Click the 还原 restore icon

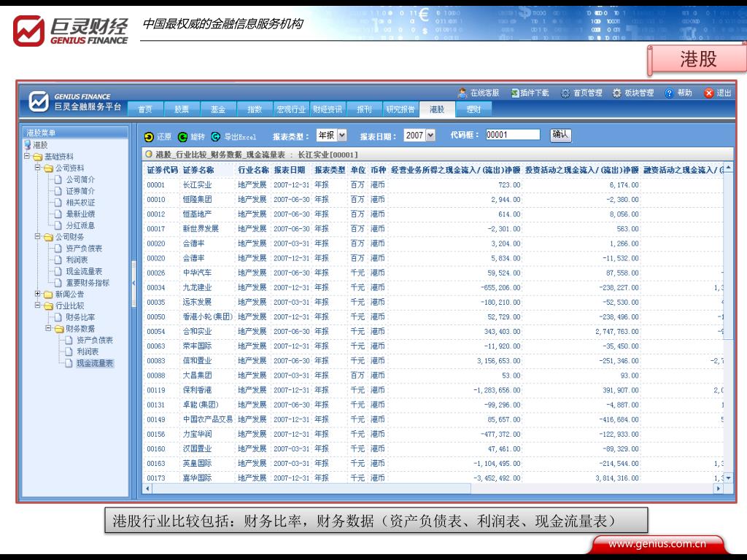tap(149, 137)
